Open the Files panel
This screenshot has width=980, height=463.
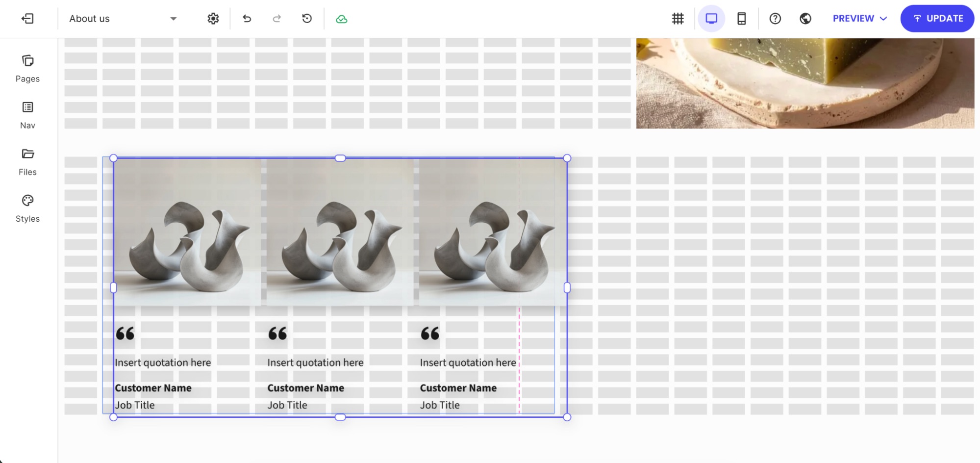[x=27, y=162]
